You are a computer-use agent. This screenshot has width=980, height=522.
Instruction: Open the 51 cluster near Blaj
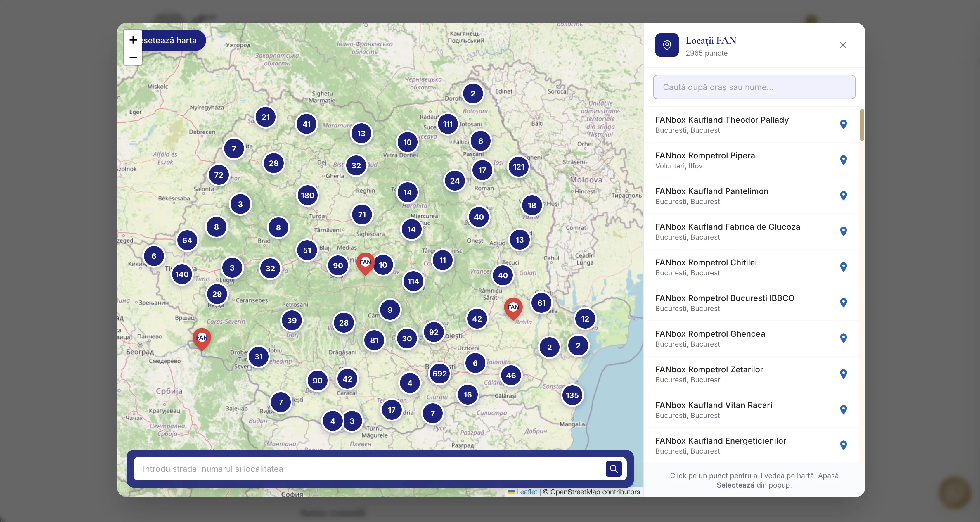pos(307,250)
